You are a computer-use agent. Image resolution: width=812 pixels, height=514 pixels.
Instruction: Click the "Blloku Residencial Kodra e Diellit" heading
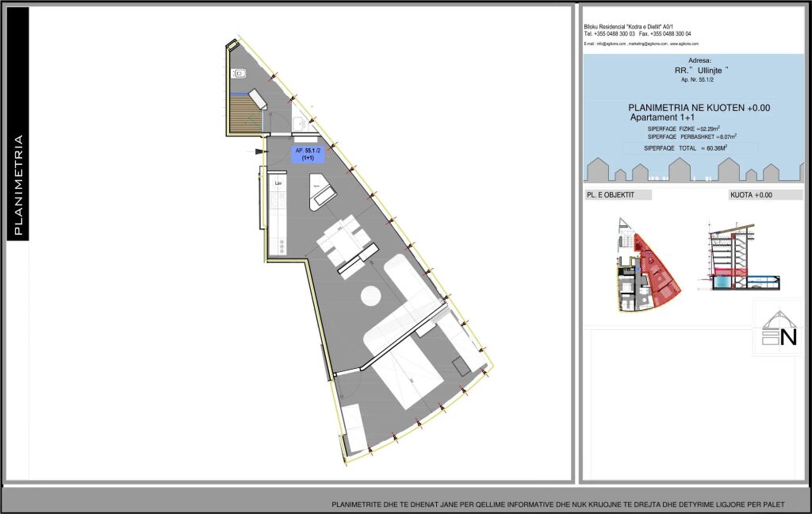[x=629, y=27]
